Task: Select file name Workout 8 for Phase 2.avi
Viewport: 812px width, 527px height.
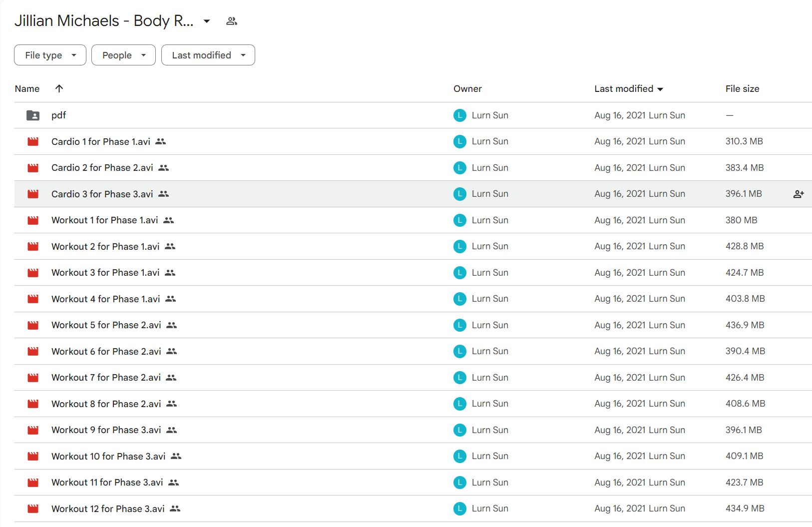Action: coord(106,404)
